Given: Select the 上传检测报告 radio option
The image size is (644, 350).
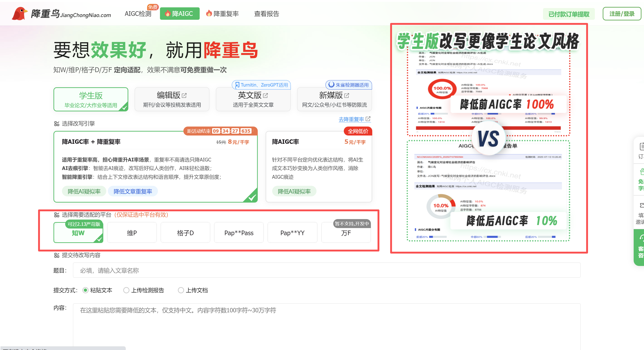Looking at the screenshot, I should coord(126,290).
